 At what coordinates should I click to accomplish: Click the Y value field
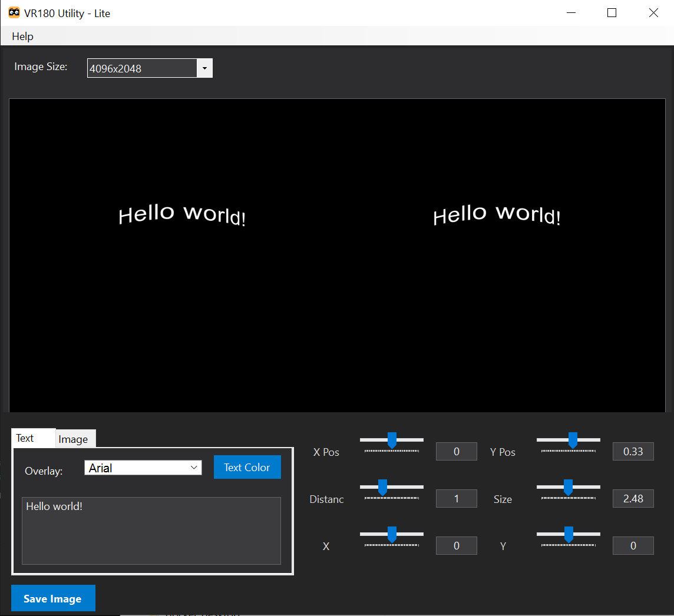click(x=633, y=545)
